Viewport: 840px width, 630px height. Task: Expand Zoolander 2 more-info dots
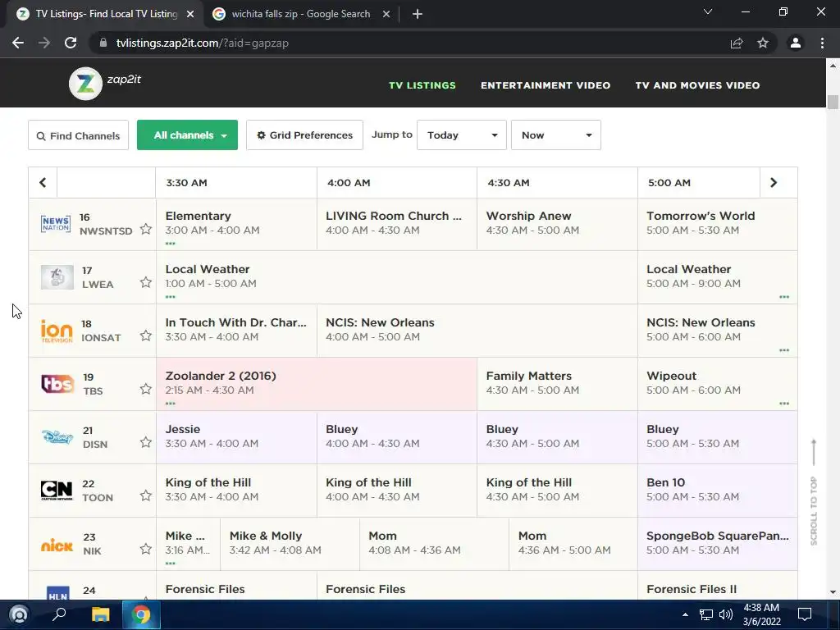(171, 404)
